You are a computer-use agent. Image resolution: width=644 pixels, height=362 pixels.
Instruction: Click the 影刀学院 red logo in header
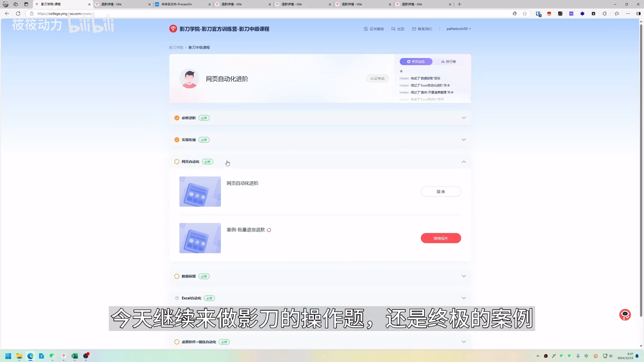coord(173,29)
